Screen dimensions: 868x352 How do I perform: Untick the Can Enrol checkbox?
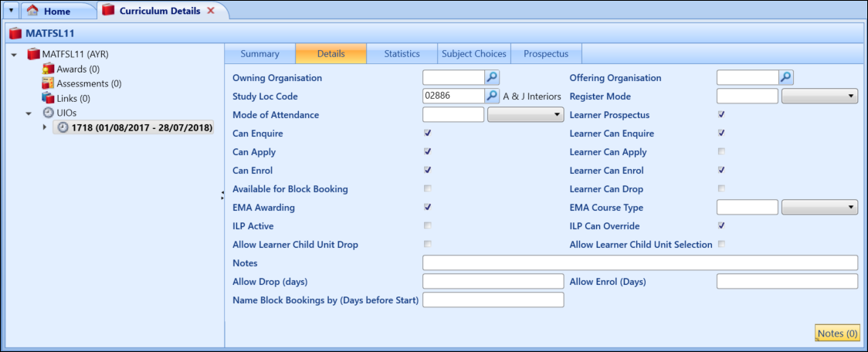coord(427,169)
